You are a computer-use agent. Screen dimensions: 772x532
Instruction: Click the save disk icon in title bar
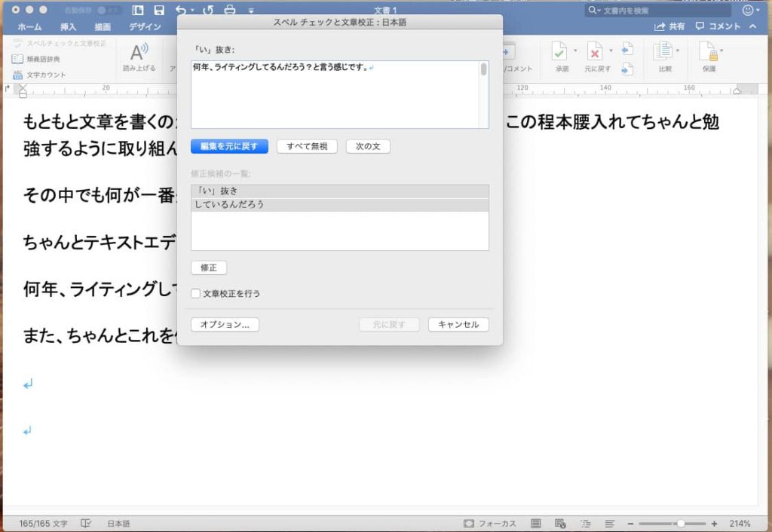click(x=159, y=10)
